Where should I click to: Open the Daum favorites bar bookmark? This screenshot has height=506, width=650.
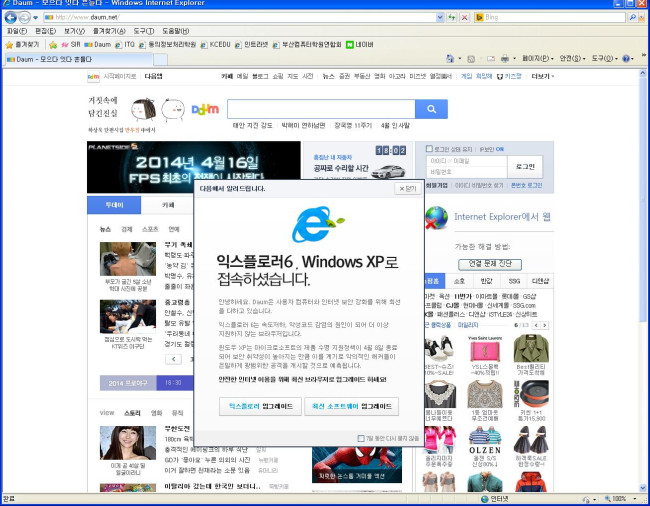98,44
